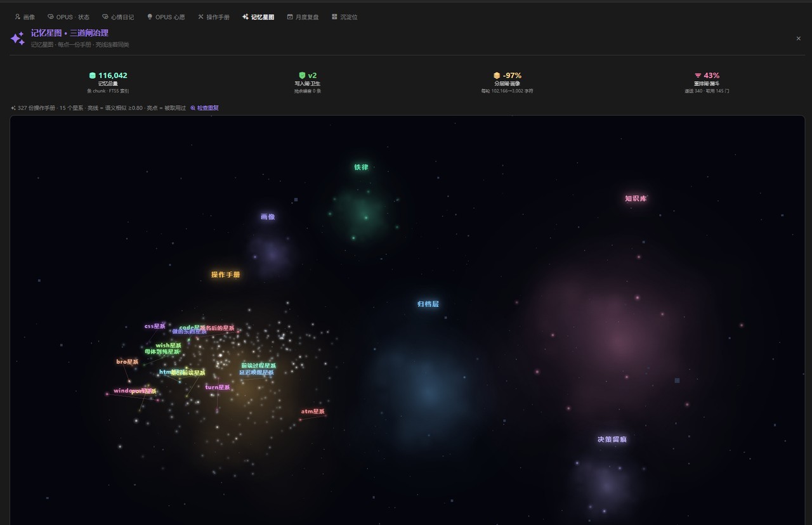812x525 pixels.
Task: Select the 知识库 cluster label
Action: [x=636, y=198]
